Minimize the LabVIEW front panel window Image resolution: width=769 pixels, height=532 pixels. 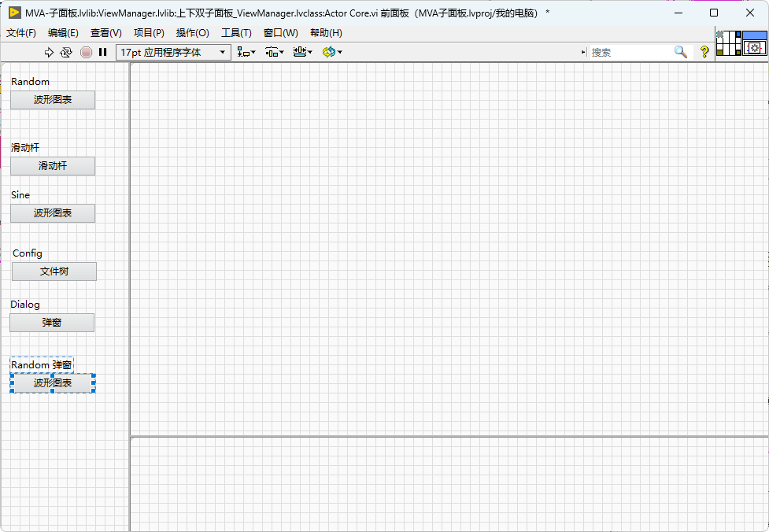click(678, 13)
